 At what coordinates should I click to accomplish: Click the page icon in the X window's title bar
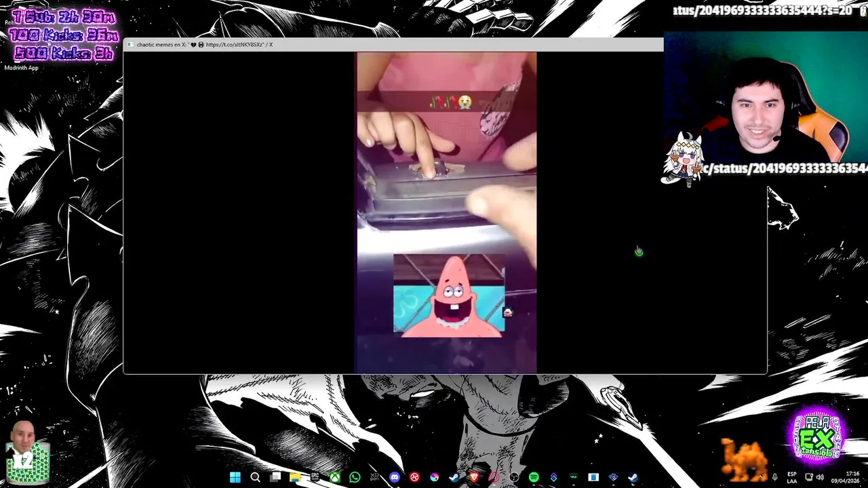(130, 45)
